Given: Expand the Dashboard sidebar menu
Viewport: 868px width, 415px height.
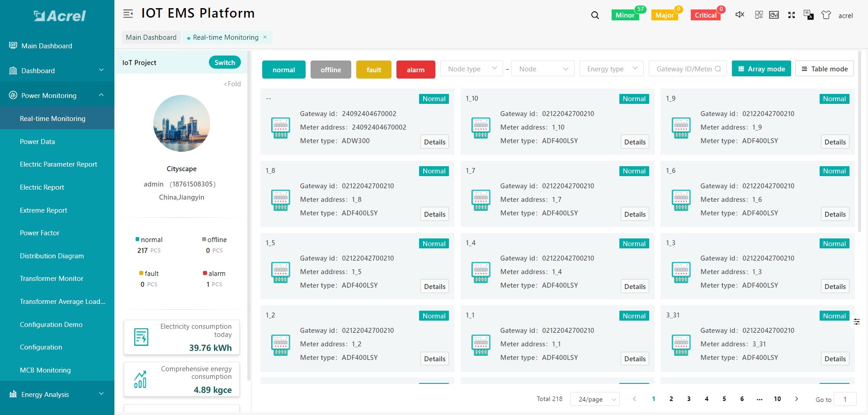Looking at the screenshot, I should coord(57,70).
